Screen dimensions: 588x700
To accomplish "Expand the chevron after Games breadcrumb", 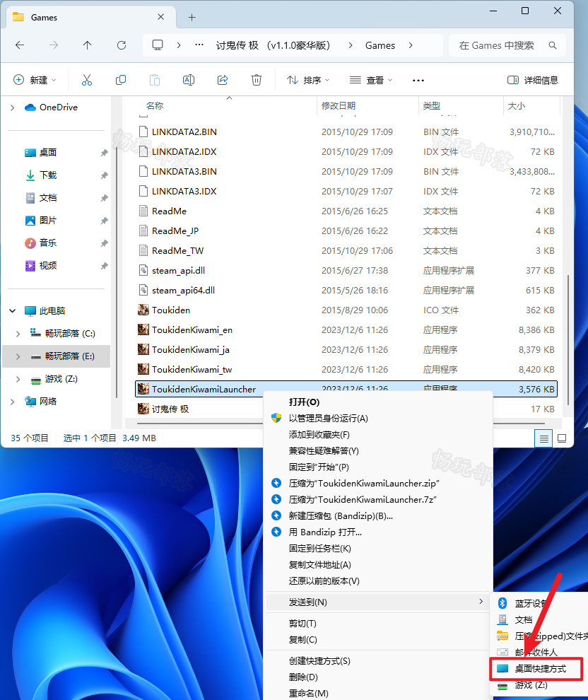I will tap(411, 45).
